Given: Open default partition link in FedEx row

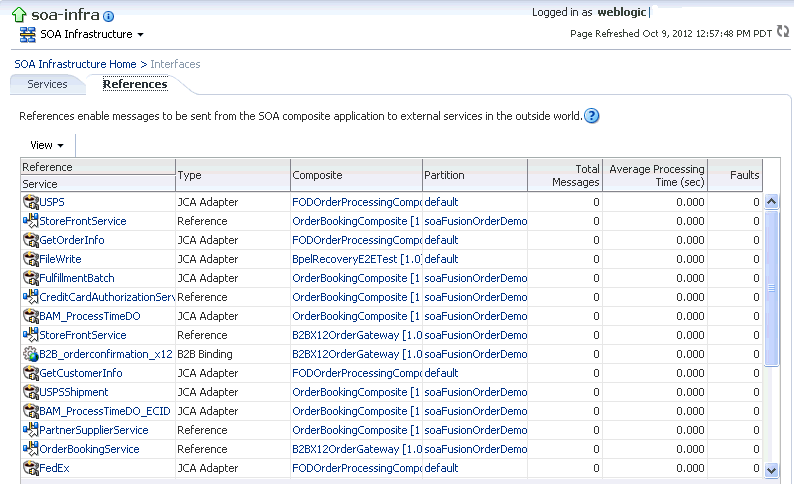Looking at the screenshot, I should click(x=441, y=468).
